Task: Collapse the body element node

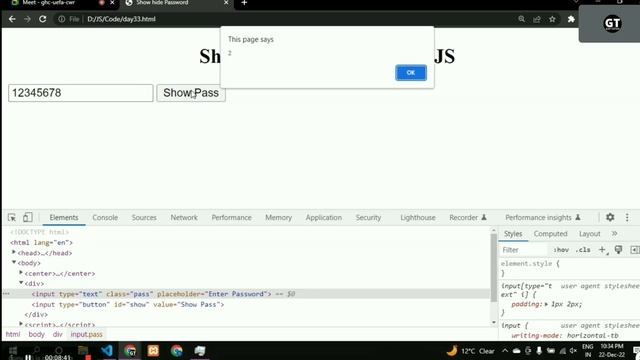Action: [14, 262]
